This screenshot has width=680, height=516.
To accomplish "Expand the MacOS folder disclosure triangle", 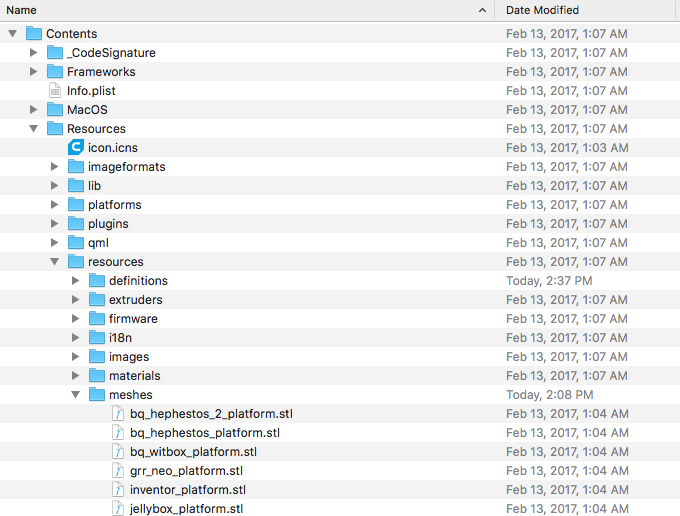I will click(x=34, y=110).
